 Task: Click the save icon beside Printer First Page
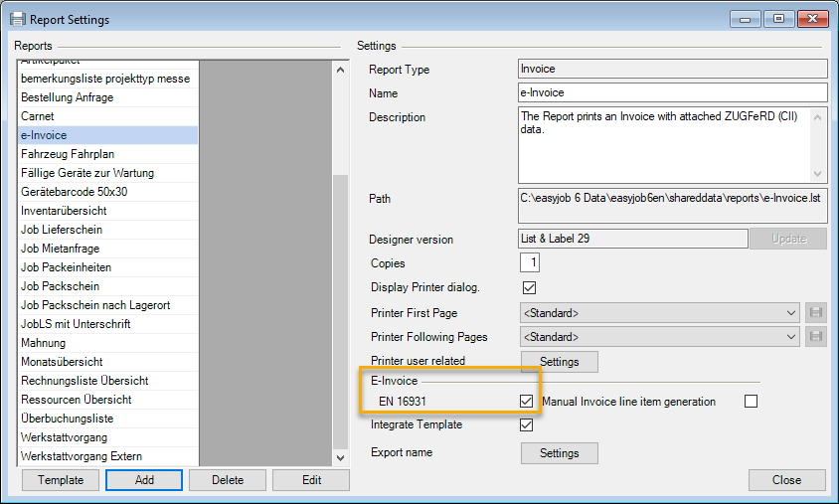click(817, 313)
